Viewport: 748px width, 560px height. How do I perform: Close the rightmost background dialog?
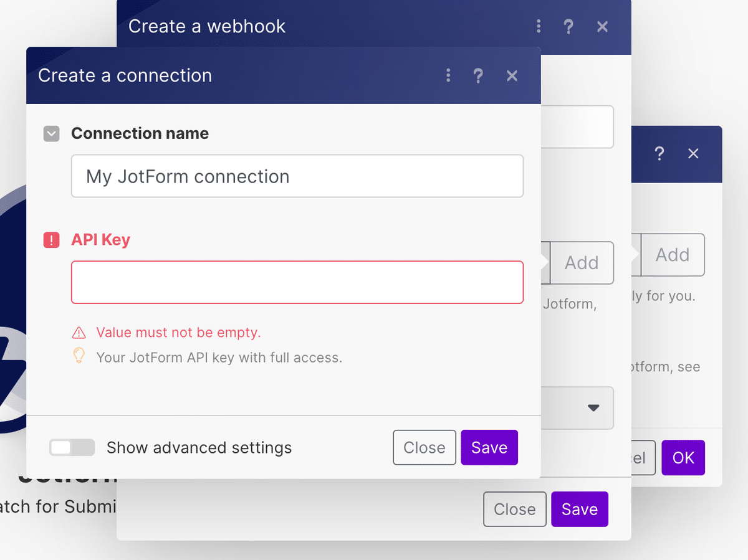coord(693,154)
